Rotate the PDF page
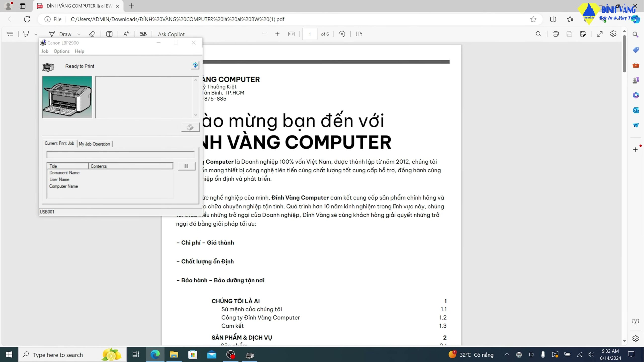Viewport: 644px width, 362px height. point(342,34)
